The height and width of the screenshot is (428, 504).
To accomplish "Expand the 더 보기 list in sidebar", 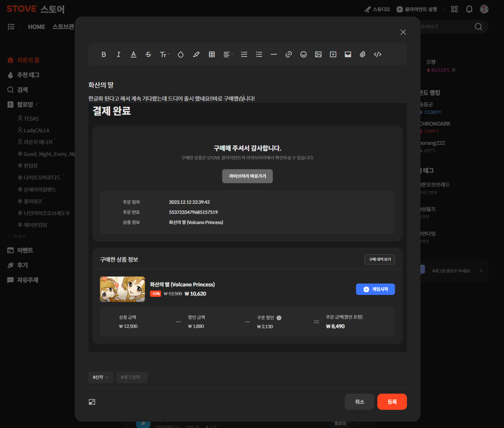I will (x=16, y=236).
